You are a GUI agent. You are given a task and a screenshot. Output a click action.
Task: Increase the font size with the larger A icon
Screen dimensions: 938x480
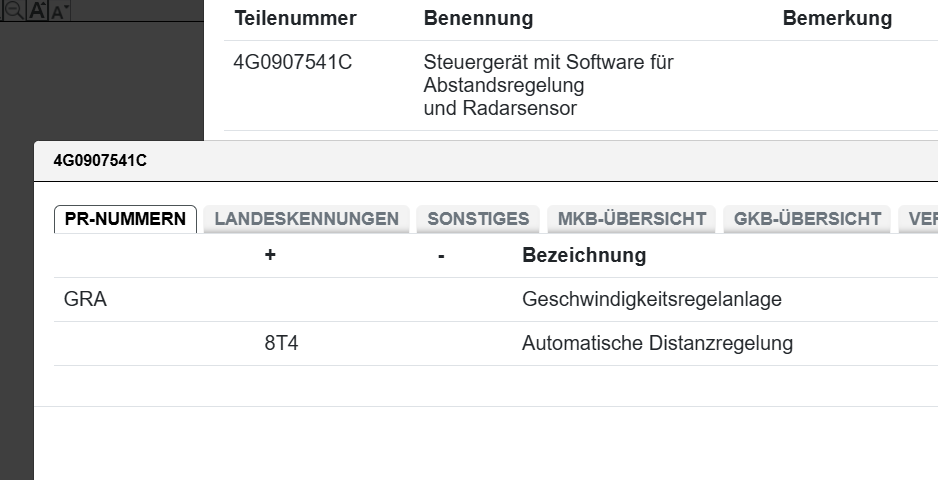pos(37,10)
